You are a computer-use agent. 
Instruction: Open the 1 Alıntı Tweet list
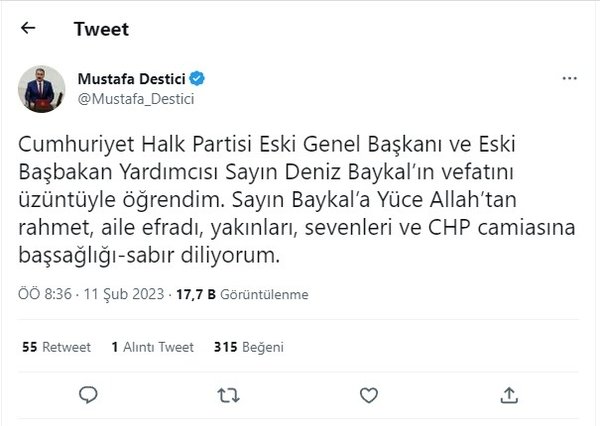pos(153,348)
